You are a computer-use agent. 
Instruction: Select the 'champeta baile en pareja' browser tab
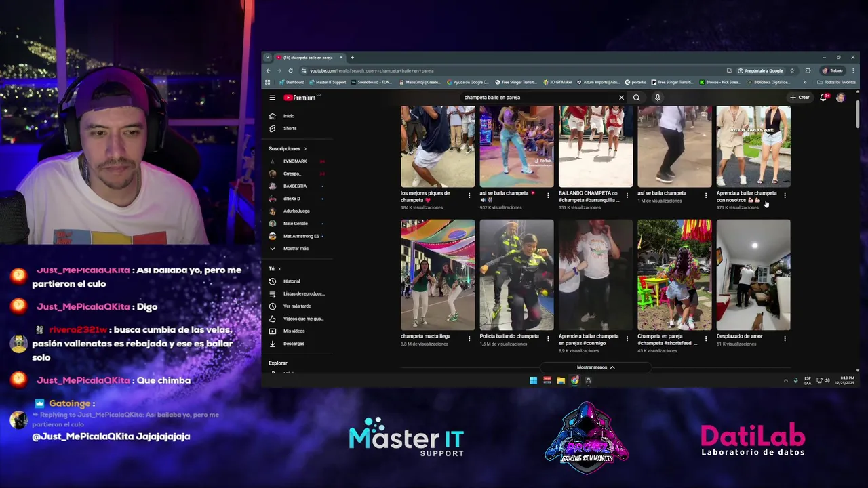[x=309, y=58]
